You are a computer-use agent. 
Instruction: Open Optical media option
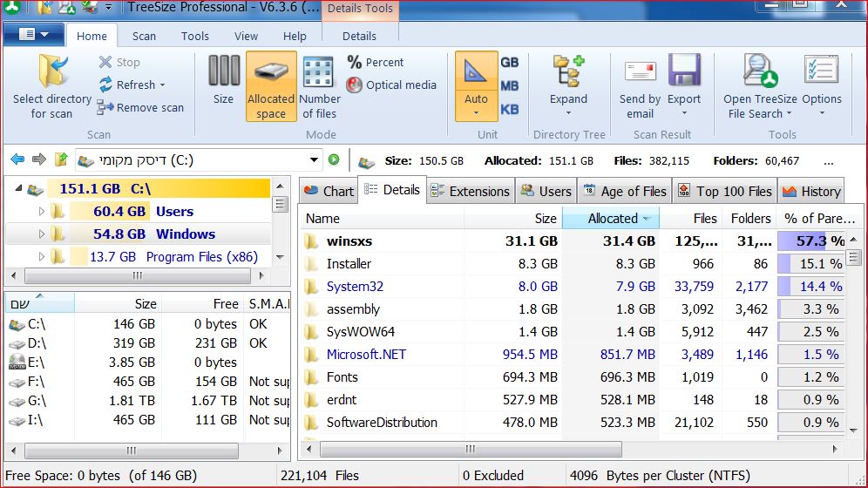pyautogui.click(x=391, y=85)
